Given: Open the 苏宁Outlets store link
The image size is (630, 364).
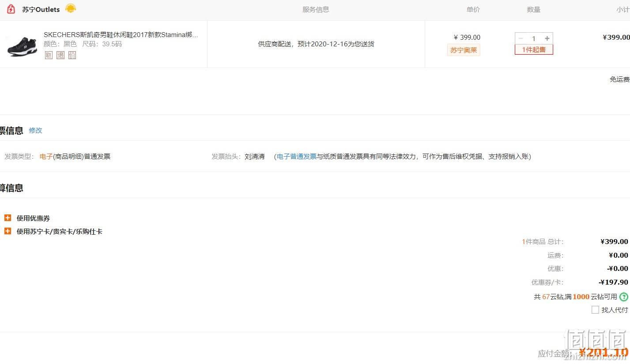Looking at the screenshot, I should (x=41, y=9).
